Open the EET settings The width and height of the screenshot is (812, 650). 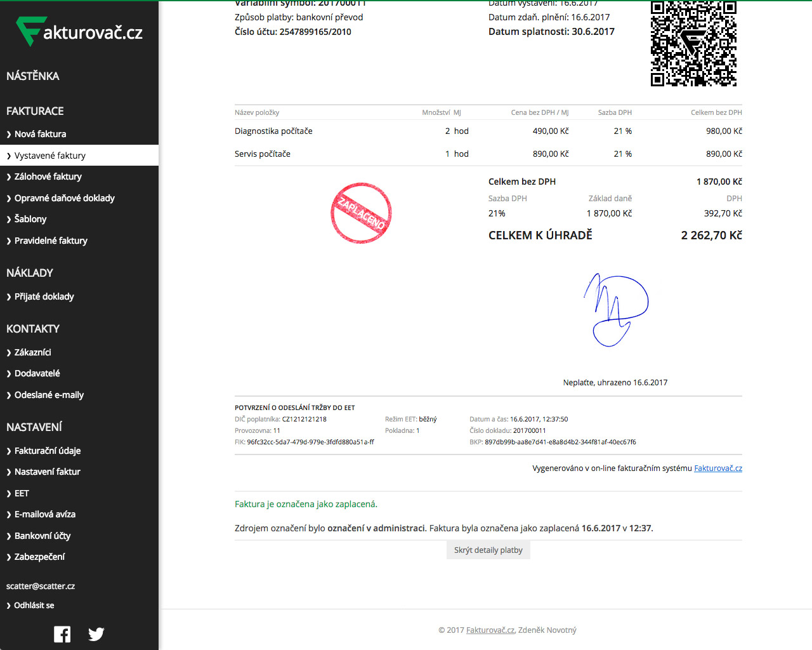tap(22, 493)
